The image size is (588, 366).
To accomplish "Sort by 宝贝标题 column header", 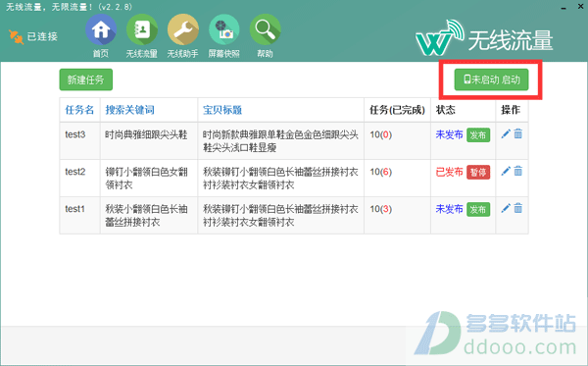I will point(222,110).
